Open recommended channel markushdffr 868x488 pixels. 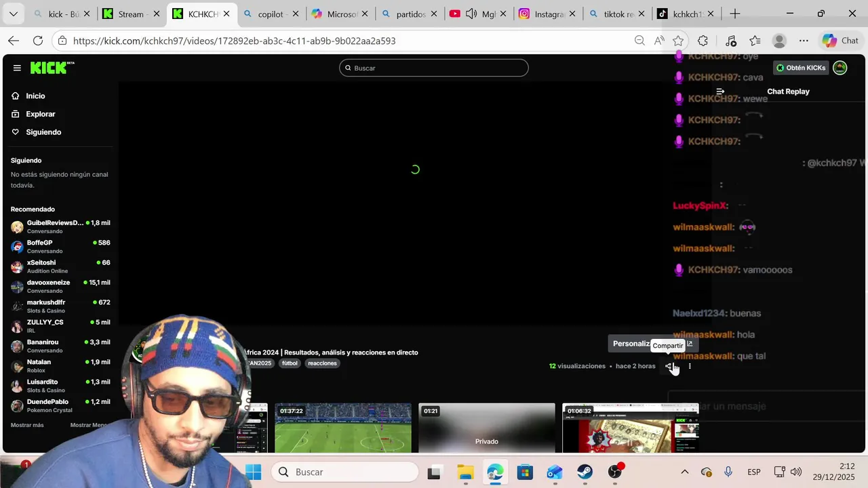(60, 306)
